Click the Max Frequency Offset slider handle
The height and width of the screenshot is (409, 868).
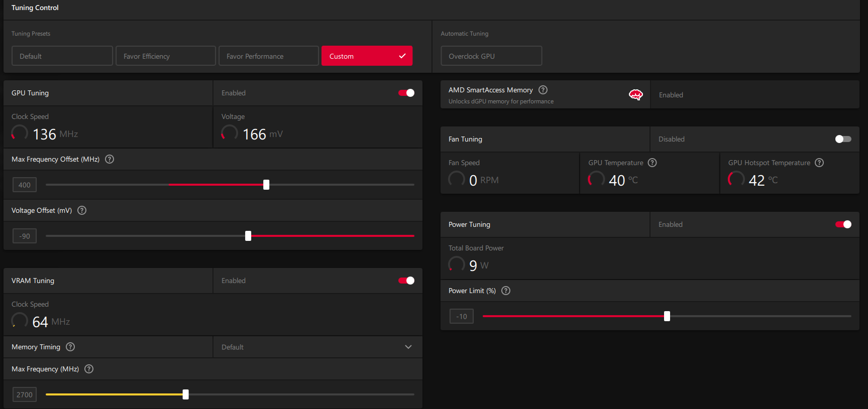point(266,185)
